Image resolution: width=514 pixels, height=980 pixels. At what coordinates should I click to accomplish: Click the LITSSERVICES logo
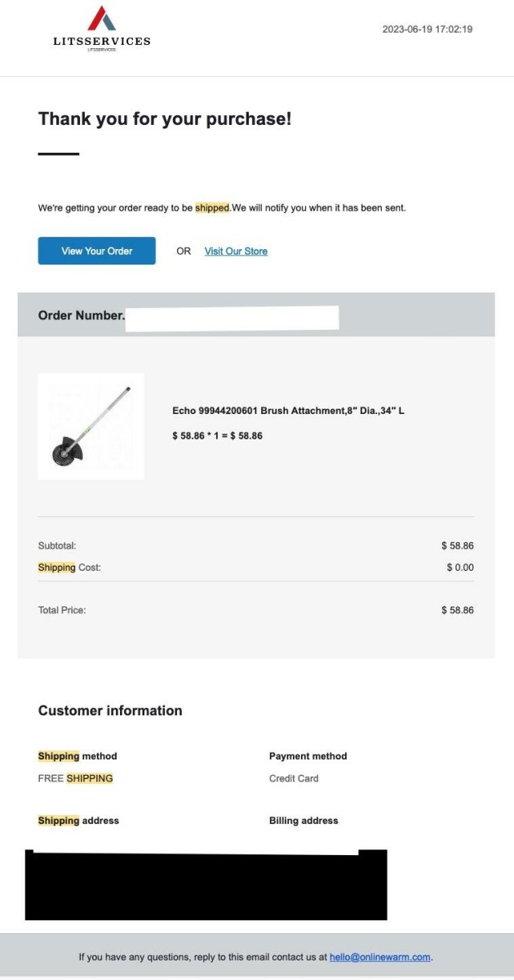101,29
